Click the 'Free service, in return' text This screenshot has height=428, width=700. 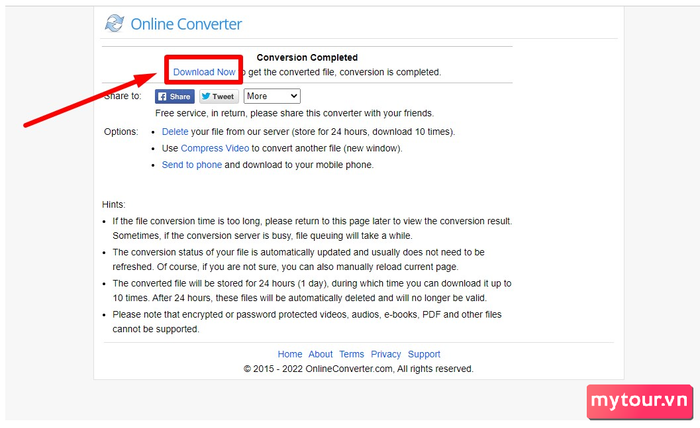294,113
